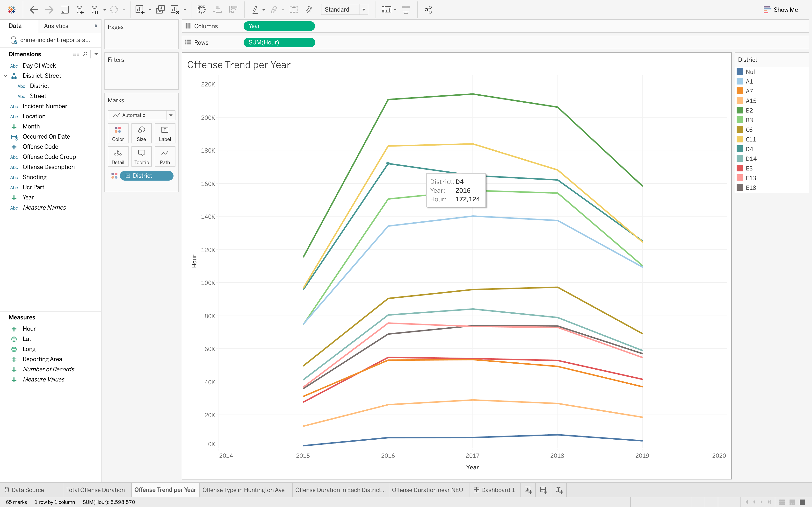812x507 pixels.
Task: Click the Add new data source icon
Action: 80,10
